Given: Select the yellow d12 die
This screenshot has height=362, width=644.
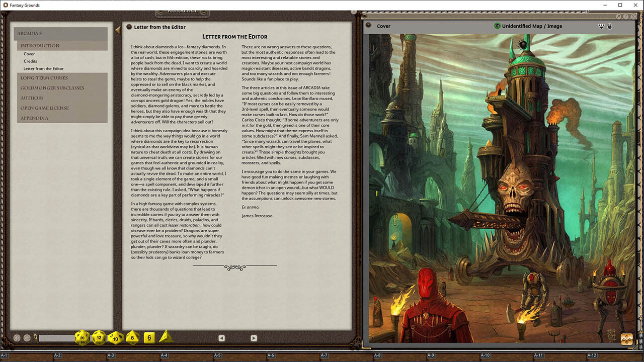Looking at the screenshot, I should pyautogui.click(x=99, y=337).
